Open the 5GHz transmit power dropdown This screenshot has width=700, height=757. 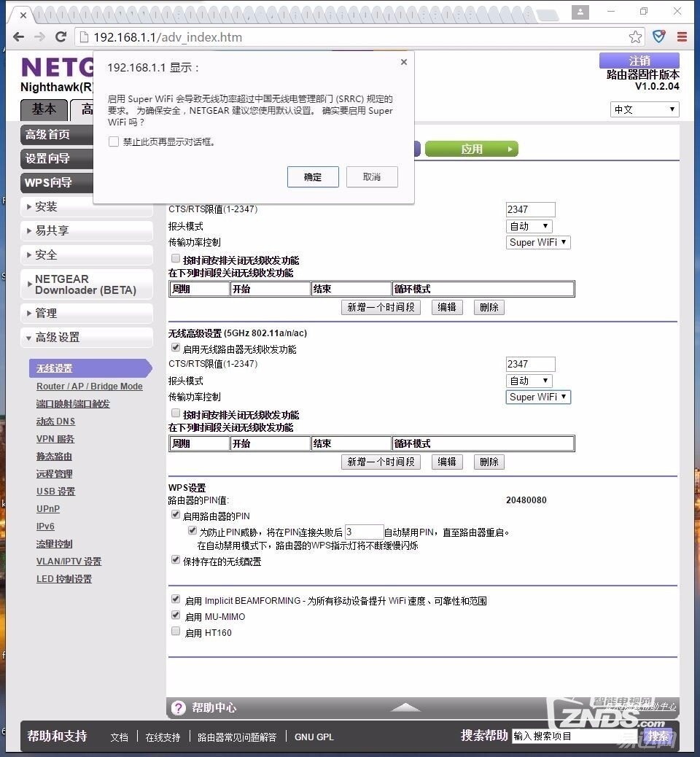pyautogui.click(x=538, y=397)
